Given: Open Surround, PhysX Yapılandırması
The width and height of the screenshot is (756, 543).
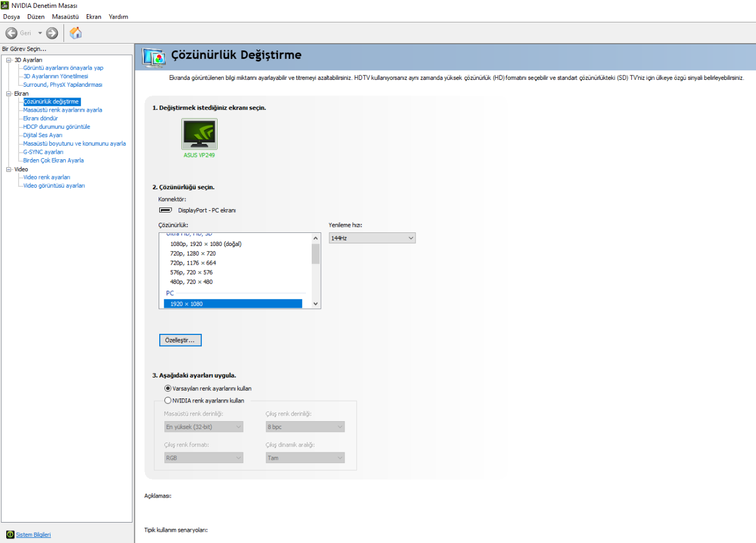Looking at the screenshot, I should 62,84.
